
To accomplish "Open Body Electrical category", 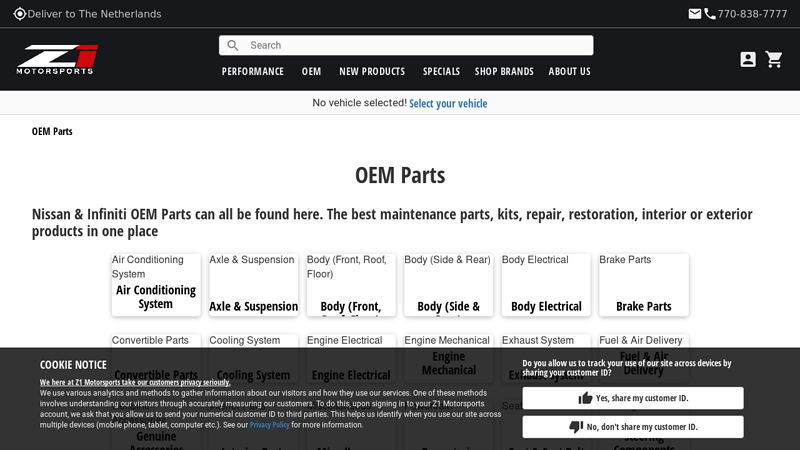I will click(546, 285).
